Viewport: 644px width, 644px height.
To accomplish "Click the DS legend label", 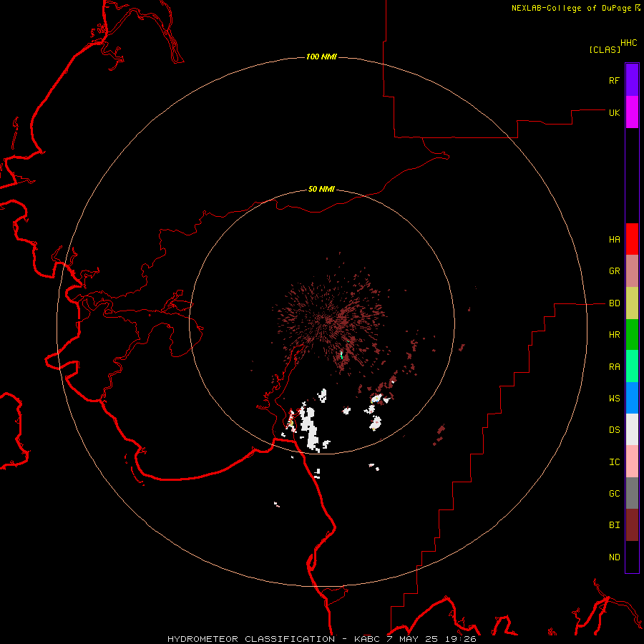I will click(x=614, y=430).
